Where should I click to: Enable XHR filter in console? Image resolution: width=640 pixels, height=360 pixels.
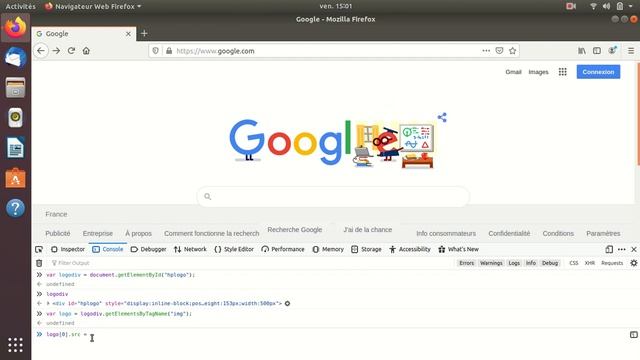coord(590,263)
